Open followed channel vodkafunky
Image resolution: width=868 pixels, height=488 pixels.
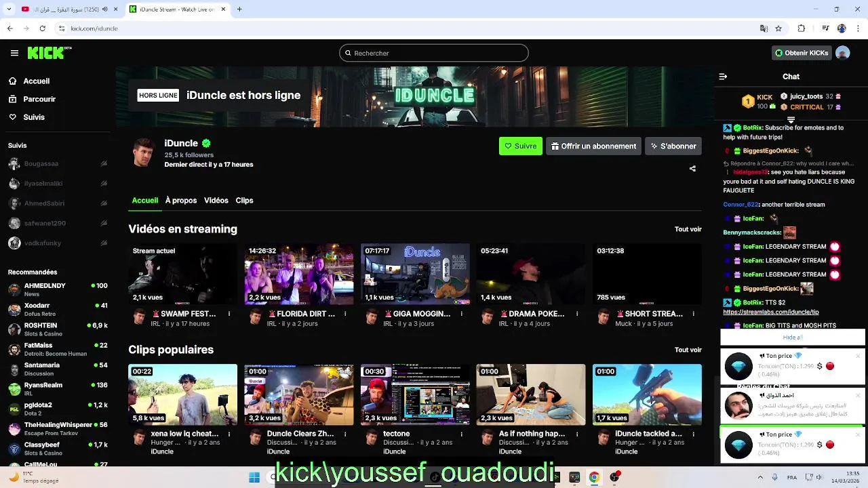[57, 243]
